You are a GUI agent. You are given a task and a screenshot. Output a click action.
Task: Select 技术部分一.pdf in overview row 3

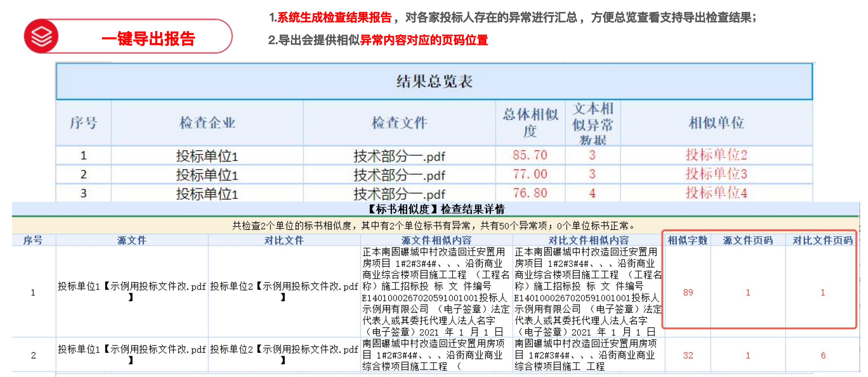(x=399, y=194)
